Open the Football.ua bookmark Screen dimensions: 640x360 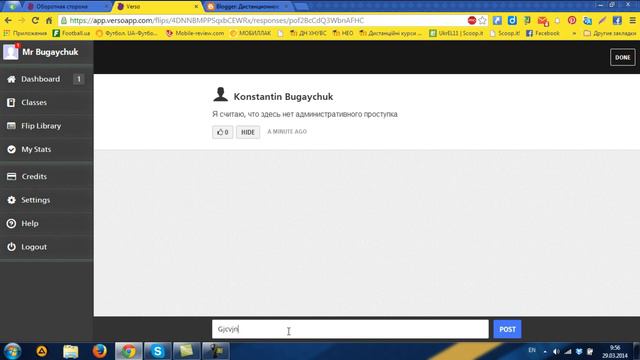(x=71, y=33)
